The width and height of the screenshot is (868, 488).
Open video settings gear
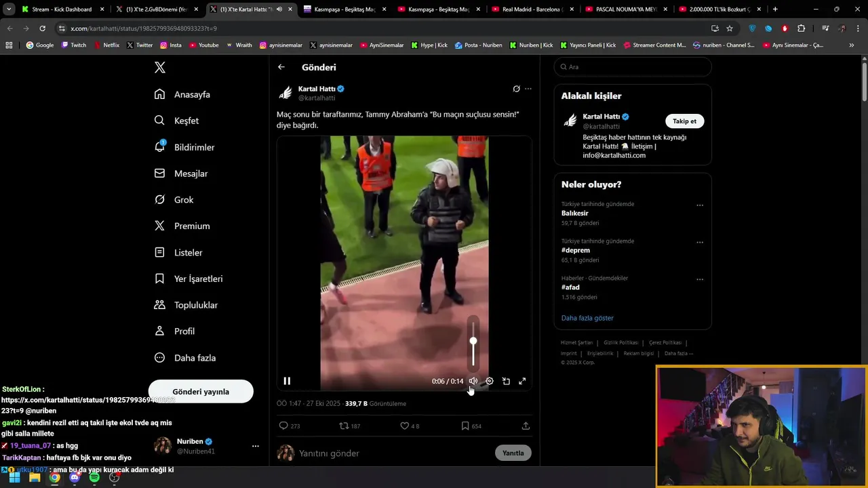(490, 381)
